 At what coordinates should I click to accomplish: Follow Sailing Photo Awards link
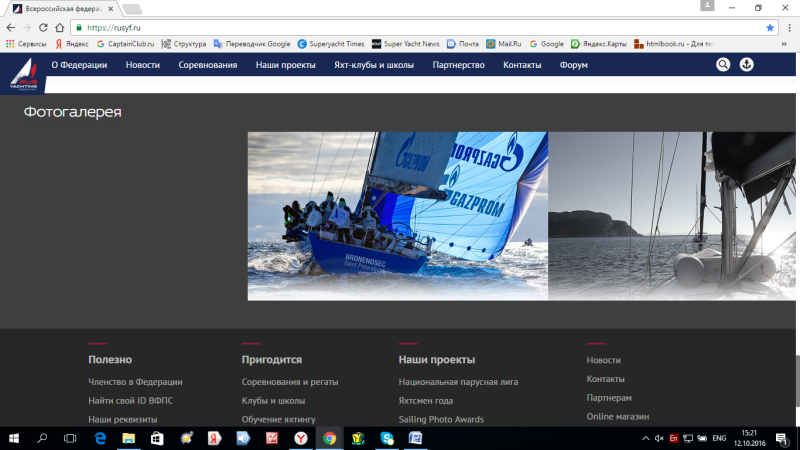point(441,419)
